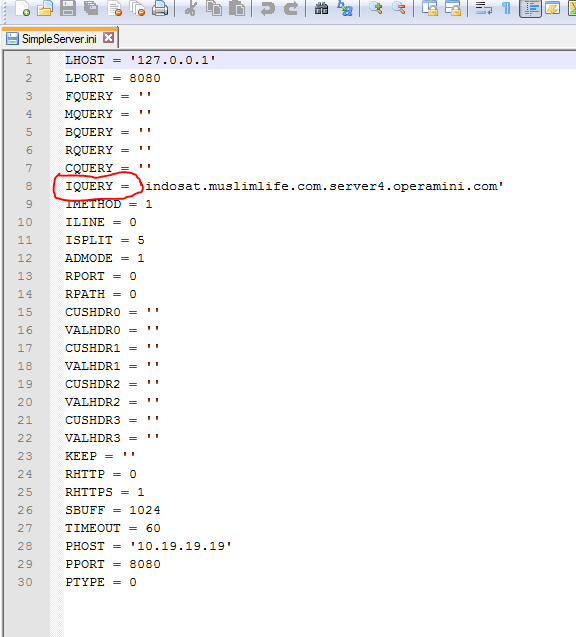Click the KEEP = '' line
The height and width of the screenshot is (637, 576).
[x=100, y=456]
